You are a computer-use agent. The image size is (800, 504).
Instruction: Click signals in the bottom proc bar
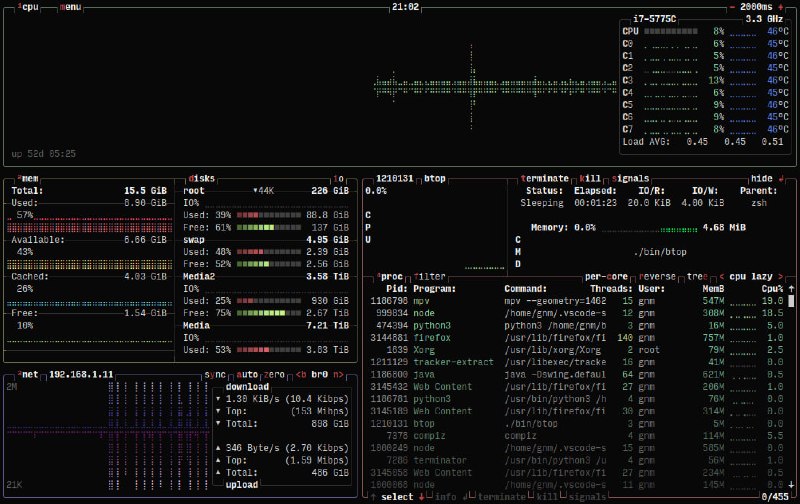click(x=587, y=497)
